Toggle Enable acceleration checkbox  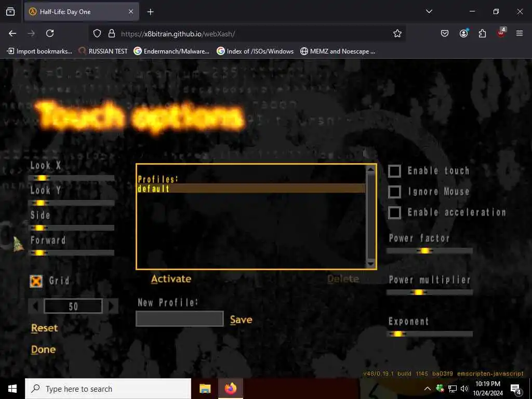pyautogui.click(x=394, y=212)
